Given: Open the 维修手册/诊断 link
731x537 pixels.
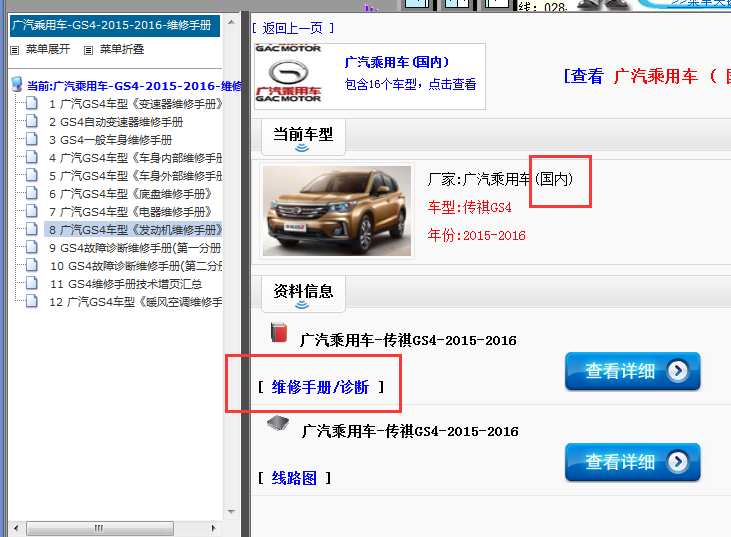Looking at the screenshot, I should pos(320,387).
